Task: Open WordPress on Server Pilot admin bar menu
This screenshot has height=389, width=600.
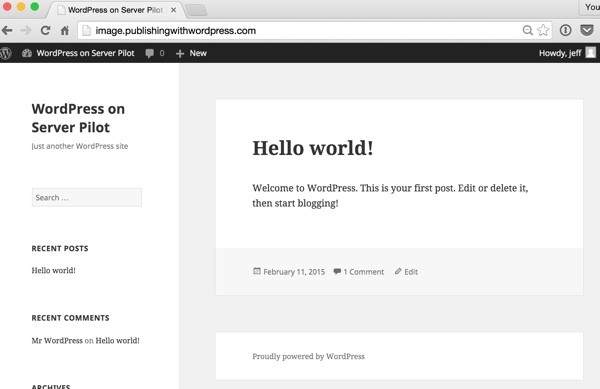Action: pos(78,53)
